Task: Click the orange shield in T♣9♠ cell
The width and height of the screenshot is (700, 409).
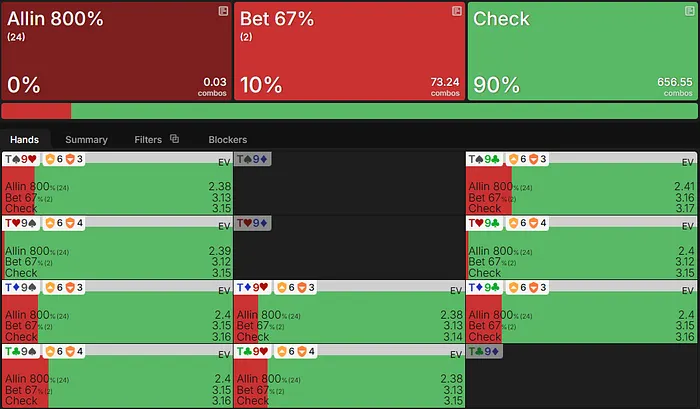Action: tap(50, 351)
